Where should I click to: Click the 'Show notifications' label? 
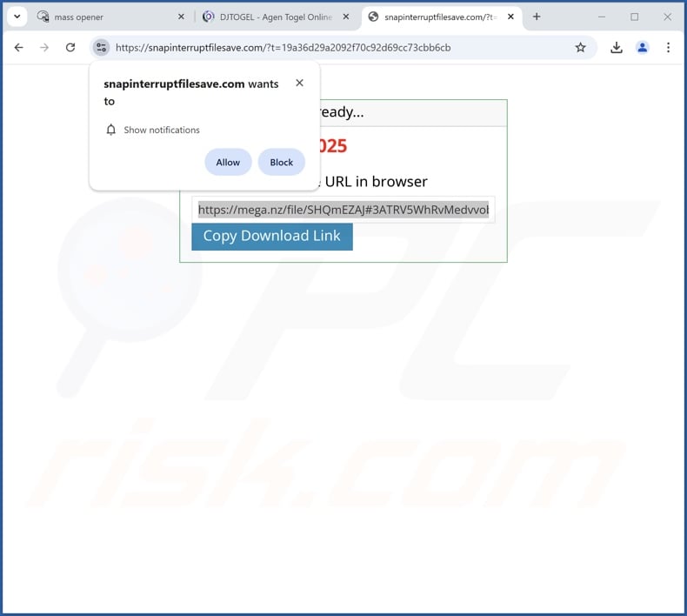tap(162, 130)
